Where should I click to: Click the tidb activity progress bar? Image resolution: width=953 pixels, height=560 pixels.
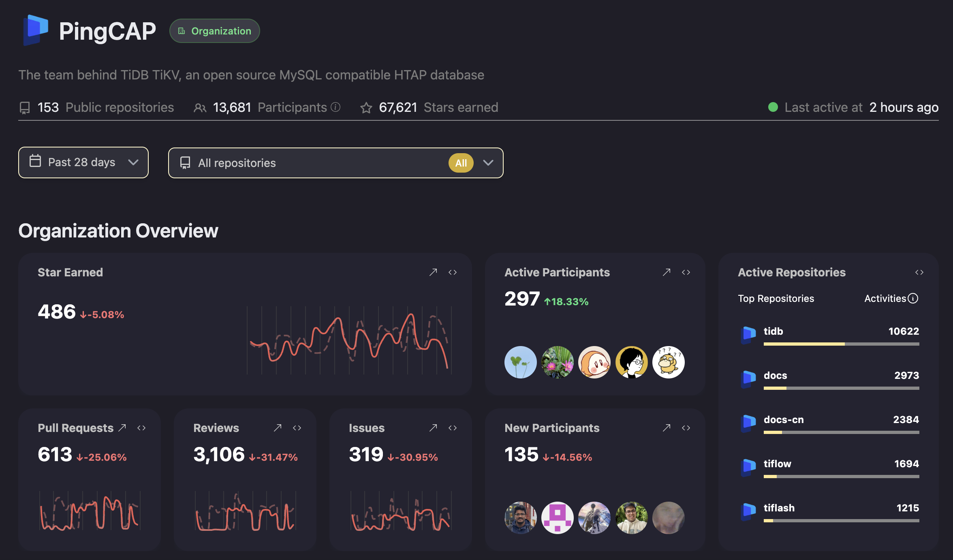842,344
